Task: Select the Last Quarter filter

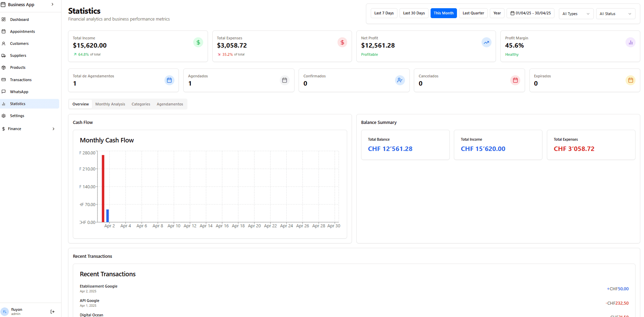Action: tap(473, 13)
